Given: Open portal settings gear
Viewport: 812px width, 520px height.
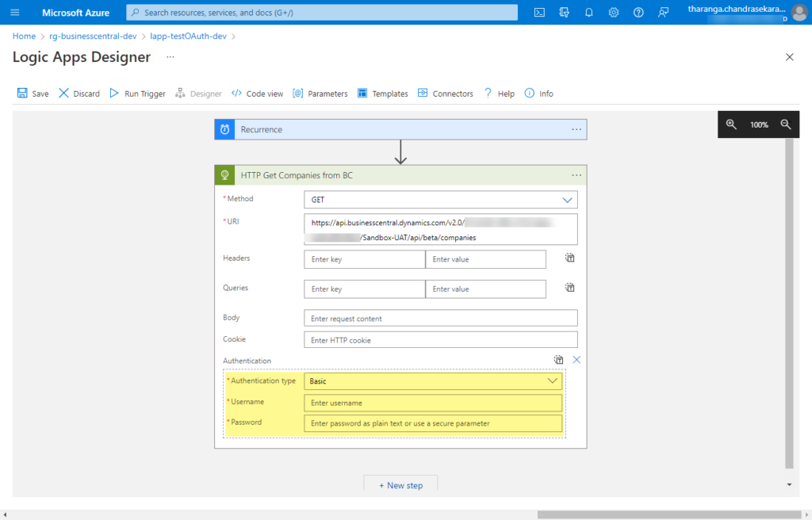Looking at the screenshot, I should coord(614,13).
